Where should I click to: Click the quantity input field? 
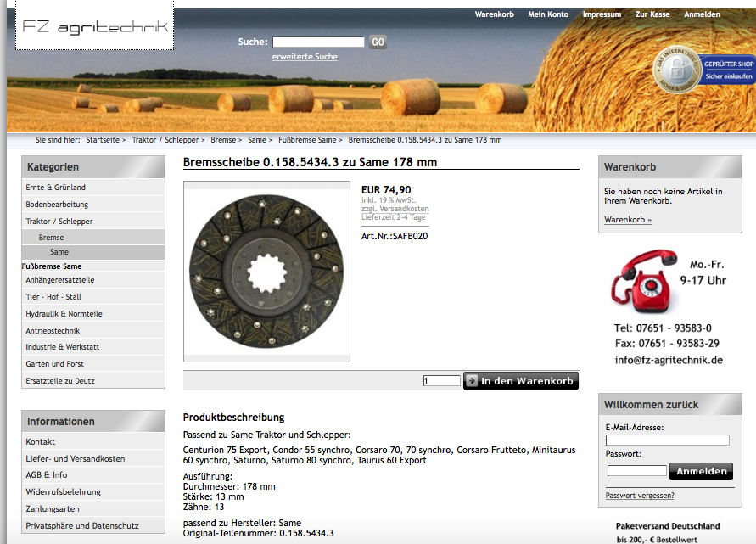(441, 381)
